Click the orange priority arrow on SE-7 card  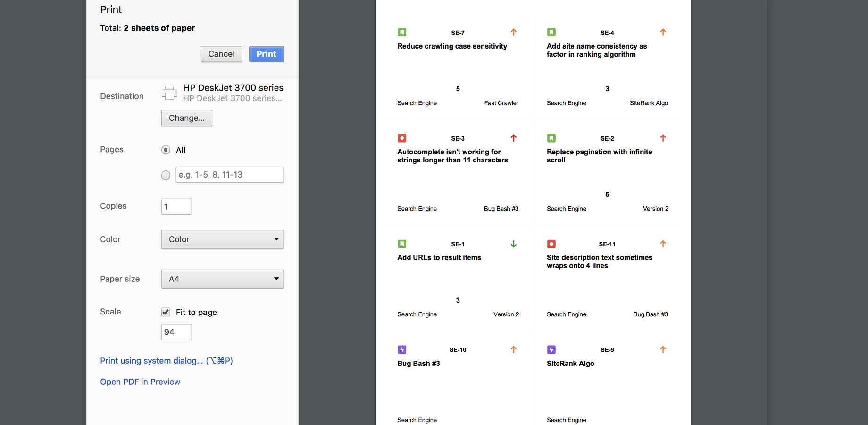(x=514, y=32)
